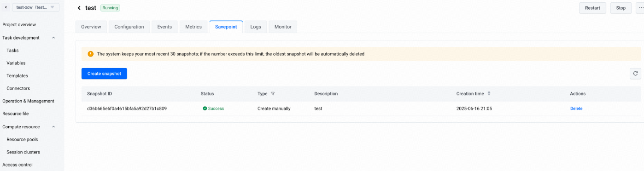Click the 2025-06-16 21:05 creation time
Image resolution: width=644 pixels, height=171 pixels.
coord(474,108)
